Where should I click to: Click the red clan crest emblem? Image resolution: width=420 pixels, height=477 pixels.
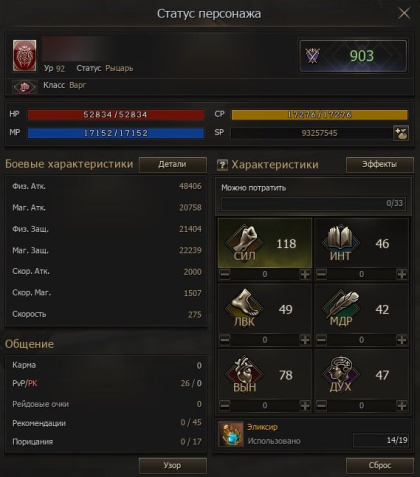[x=25, y=56]
